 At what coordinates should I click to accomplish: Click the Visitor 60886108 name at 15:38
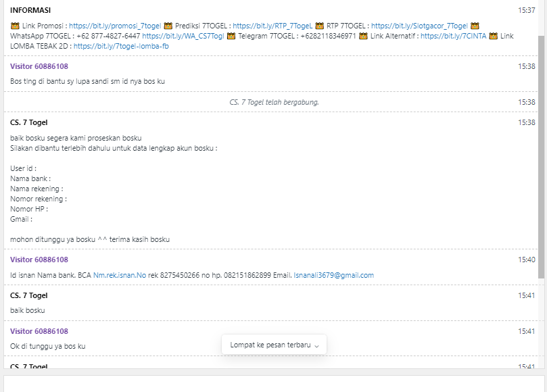click(x=39, y=66)
